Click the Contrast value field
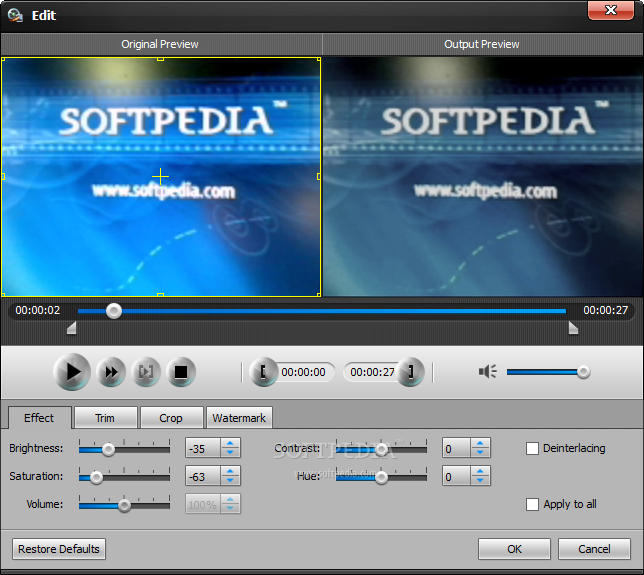Screen dimensions: 644x575 click(x=456, y=448)
